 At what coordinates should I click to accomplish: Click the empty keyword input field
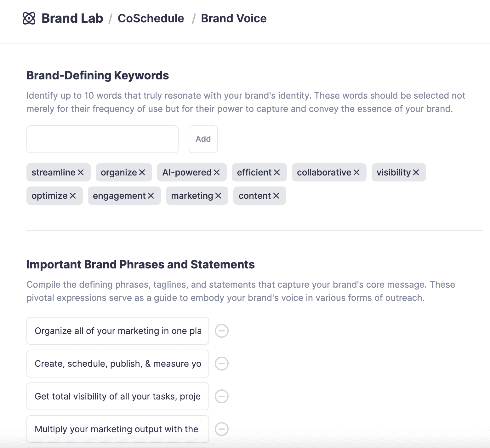[102, 139]
